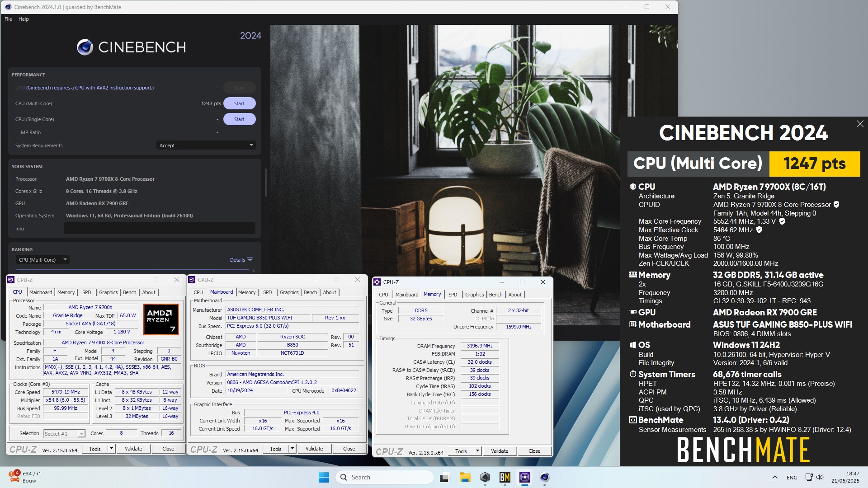Open the Windows Start menu
Viewport: 868px width, 488px height.
pos(324,477)
